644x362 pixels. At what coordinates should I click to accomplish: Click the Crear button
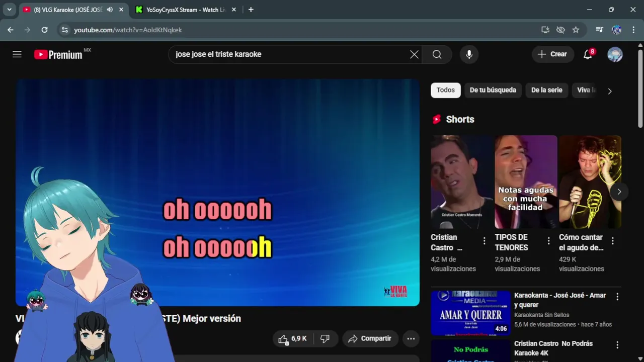tap(552, 54)
